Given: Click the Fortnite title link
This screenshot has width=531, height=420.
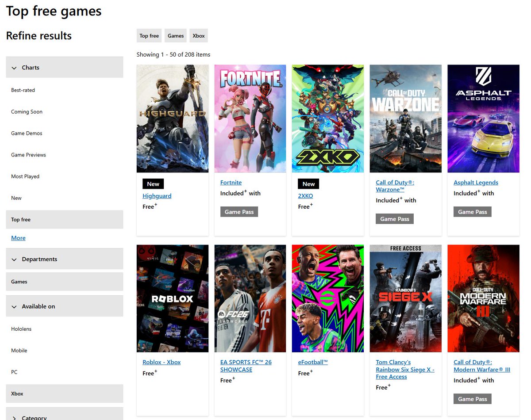Looking at the screenshot, I should 231,183.
